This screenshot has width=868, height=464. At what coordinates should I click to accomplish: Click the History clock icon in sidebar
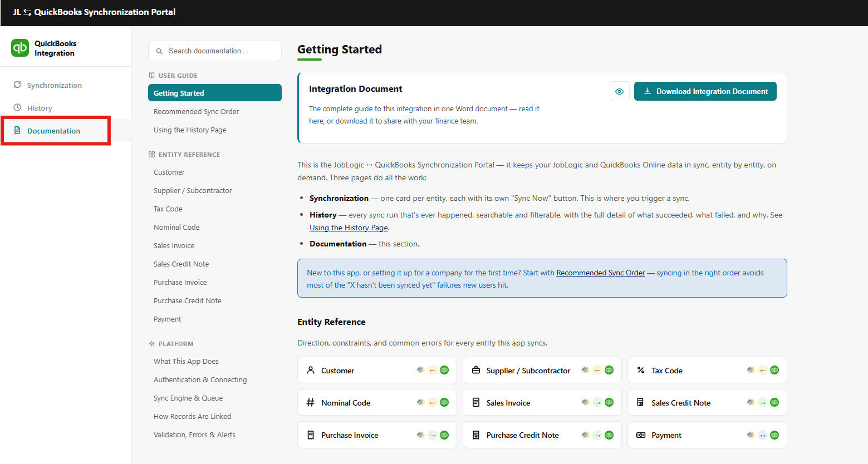[17, 107]
